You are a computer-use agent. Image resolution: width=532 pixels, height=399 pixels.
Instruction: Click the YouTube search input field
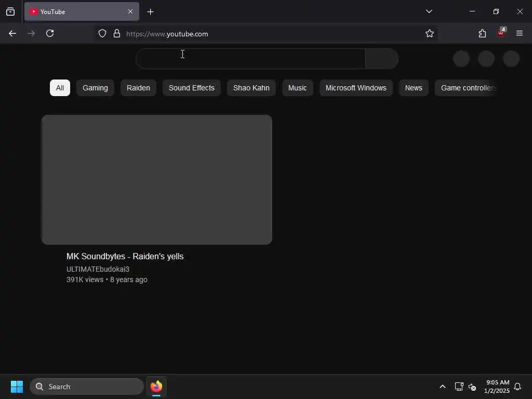[x=250, y=59]
